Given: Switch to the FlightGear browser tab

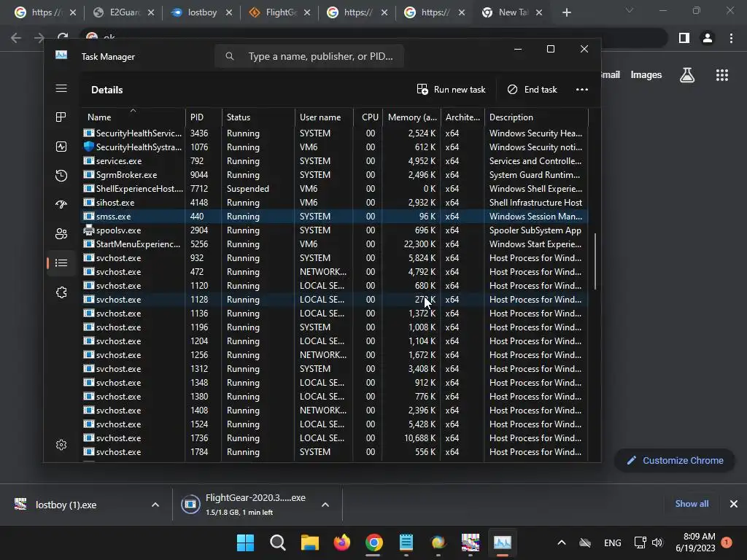Looking at the screenshot, I should click(x=279, y=12).
